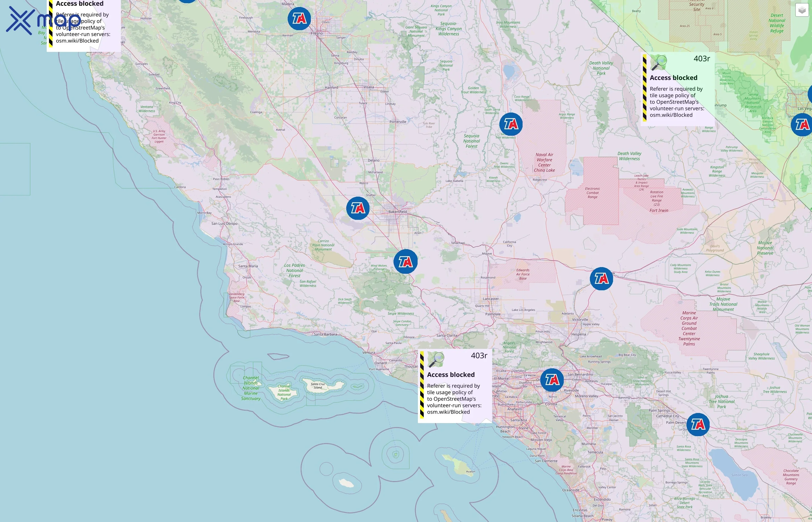Click the Joshua Tree National Park label
The width and height of the screenshot is (812, 522).
coord(722,401)
